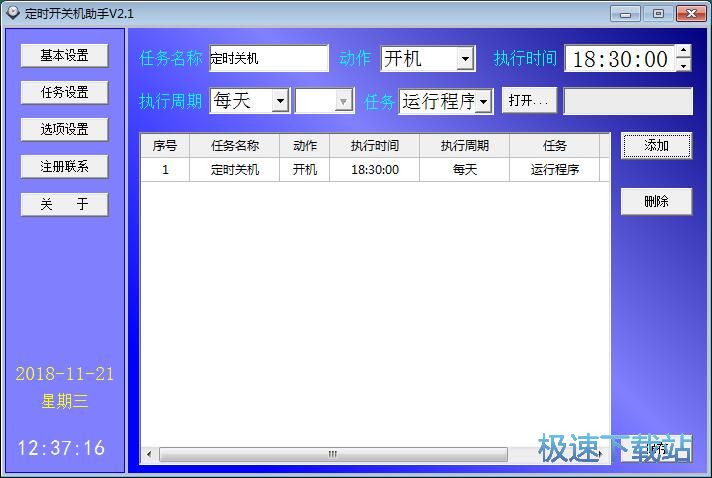Focus the 任务名称 text field
The height and width of the screenshot is (478, 712).
(269, 58)
